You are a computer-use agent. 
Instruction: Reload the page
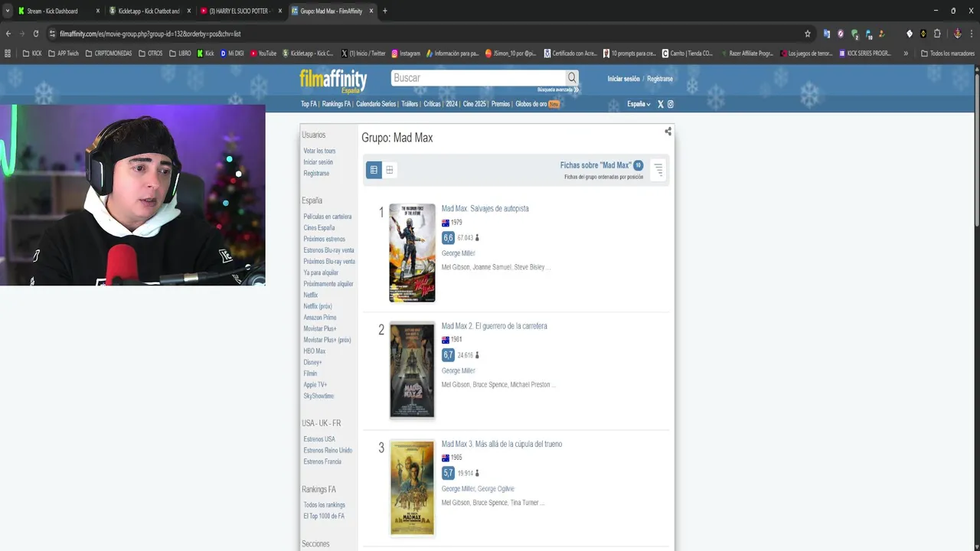coord(36,34)
